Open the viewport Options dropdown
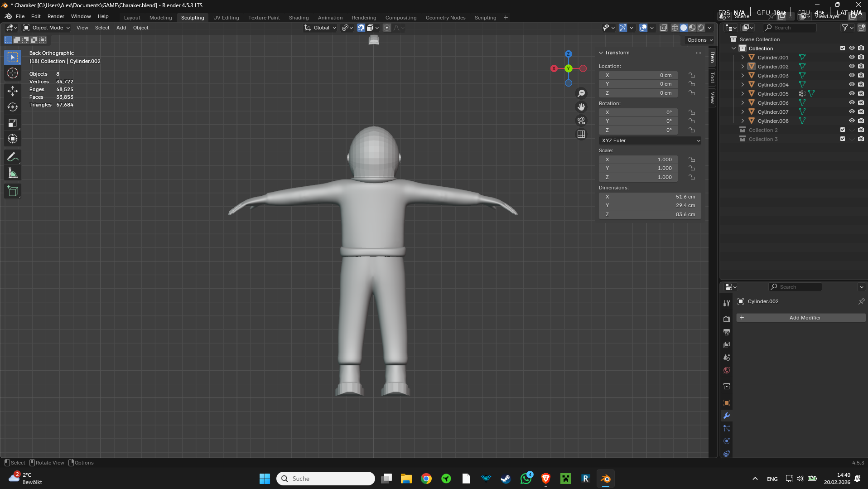The width and height of the screenshot is (868, 489). click(700, 40)
